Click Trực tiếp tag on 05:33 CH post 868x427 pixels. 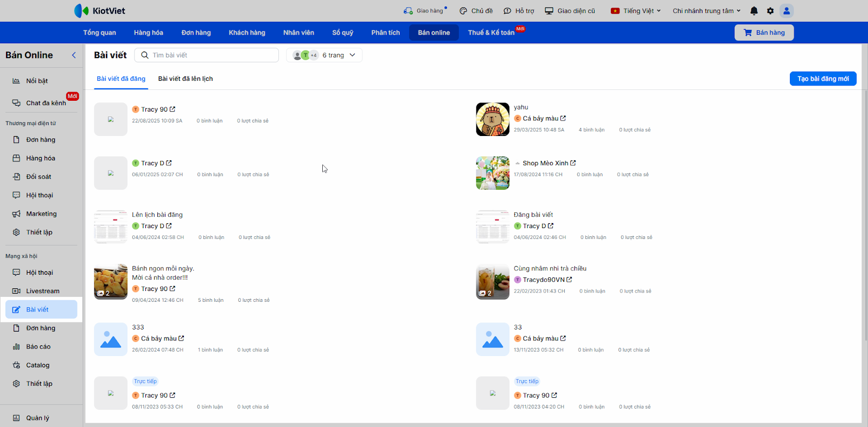[145, 381]
